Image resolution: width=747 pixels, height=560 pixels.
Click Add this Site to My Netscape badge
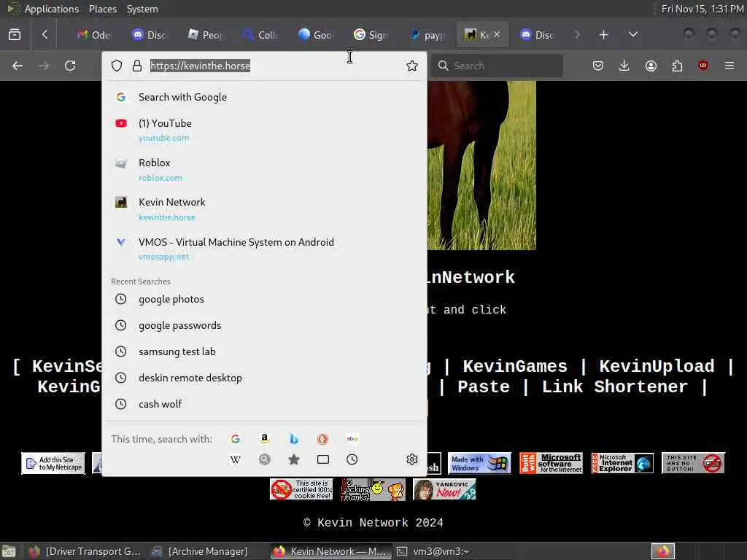click(x=53, y=463)
